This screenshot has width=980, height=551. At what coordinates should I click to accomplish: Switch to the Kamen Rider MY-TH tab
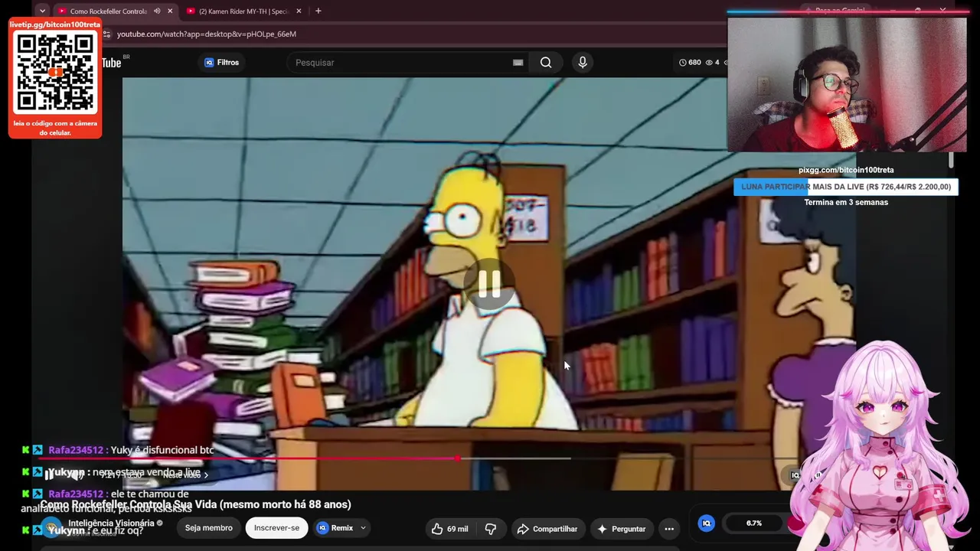[243, 11]
